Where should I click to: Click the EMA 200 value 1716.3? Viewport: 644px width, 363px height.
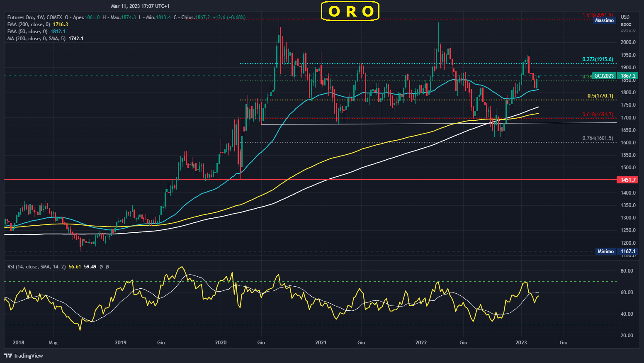(61, 24)
